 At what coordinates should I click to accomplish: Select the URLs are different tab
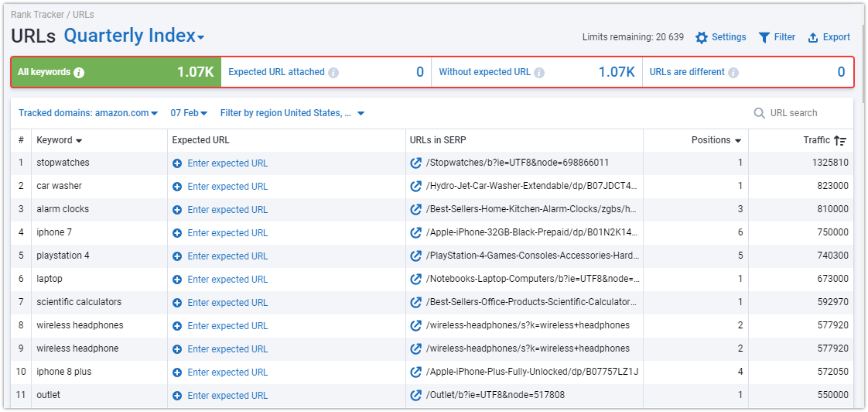tap(747, 72)
